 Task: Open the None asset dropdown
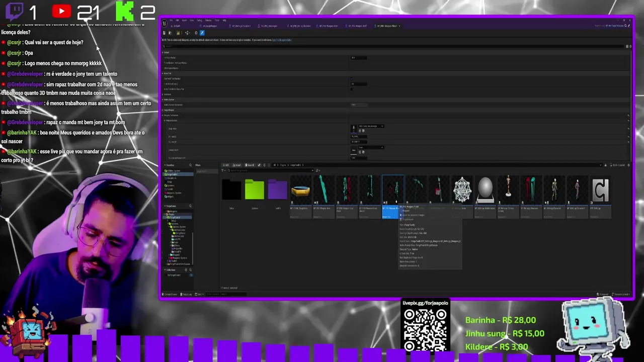(x=371, y=147)
